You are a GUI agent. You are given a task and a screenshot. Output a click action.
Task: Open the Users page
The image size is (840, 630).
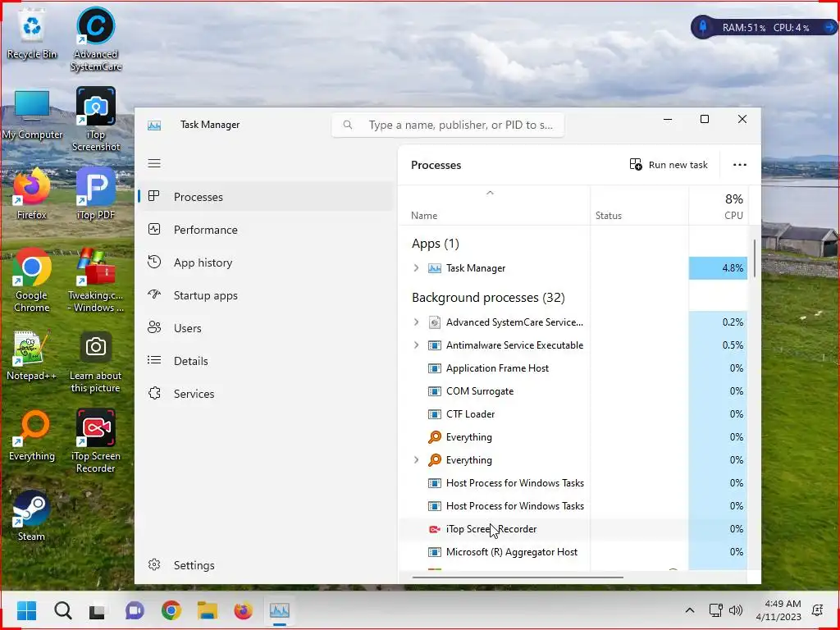tap(266, 328)
